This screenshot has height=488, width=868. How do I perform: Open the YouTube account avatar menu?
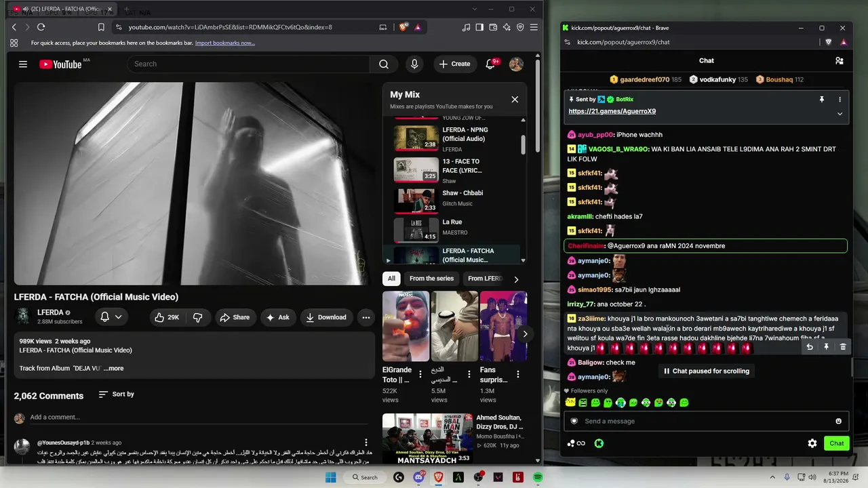coord(516,64)
